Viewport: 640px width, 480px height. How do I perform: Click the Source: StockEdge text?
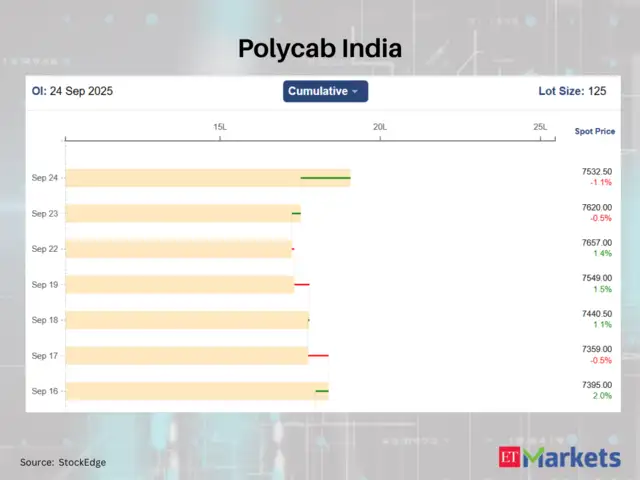[63, 462]
